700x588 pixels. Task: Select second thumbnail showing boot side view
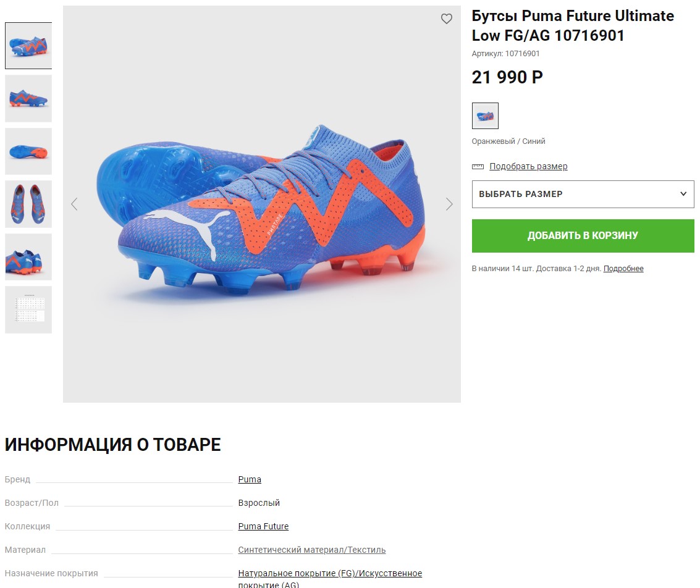pyautogui.click(x=28, y=98)
